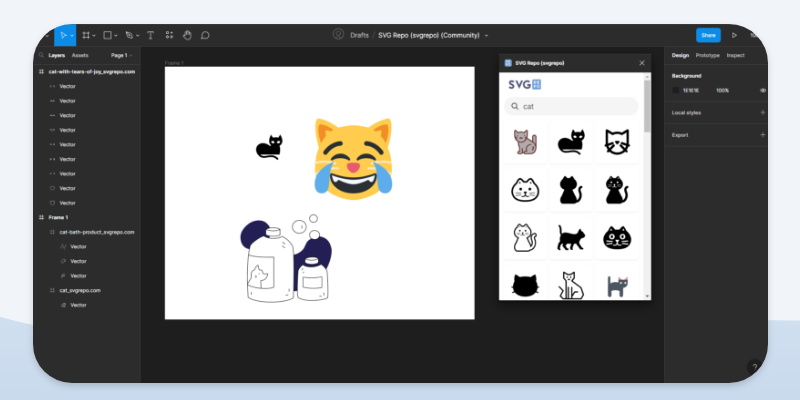Select the Vector layer under cat_svgrepo.com
This screenshot has height=400, width=800.
pos(87,305)
